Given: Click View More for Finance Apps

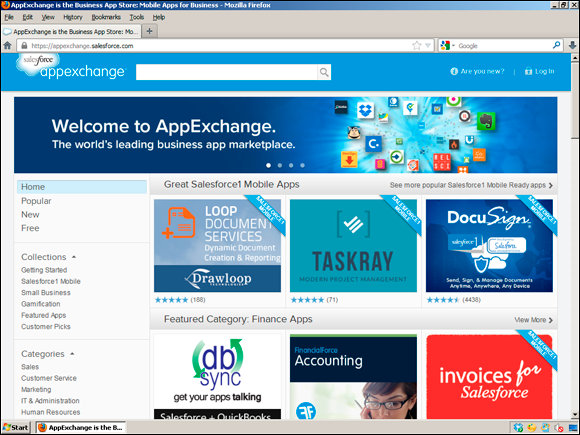Looking at the screenshot, I should click(533, 320).
